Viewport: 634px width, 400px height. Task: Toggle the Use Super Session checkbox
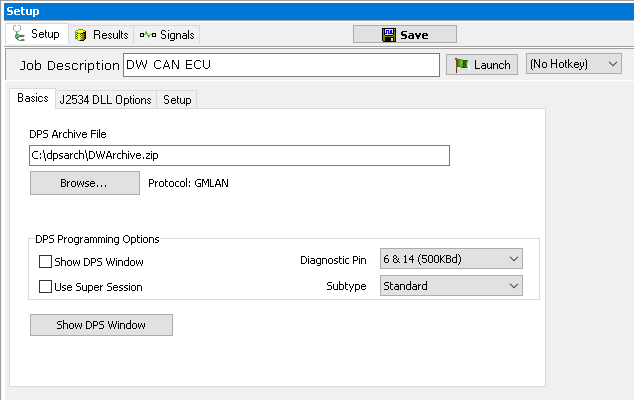pos(45,287)
